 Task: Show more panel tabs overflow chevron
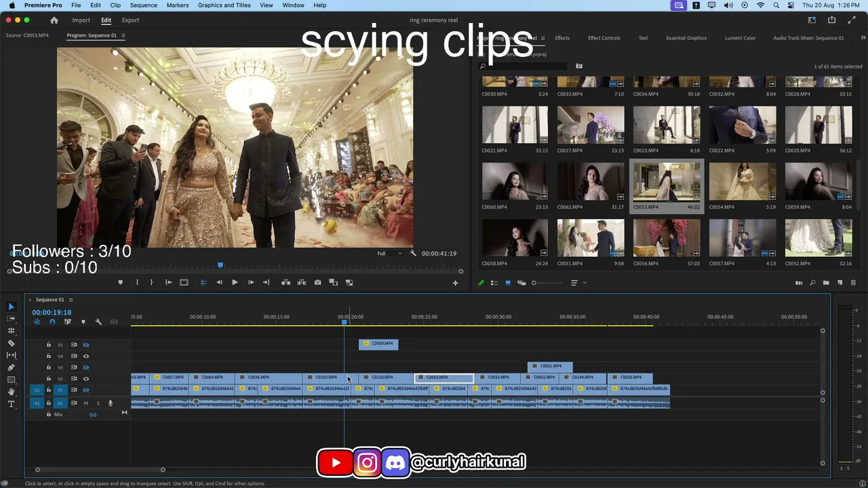tap(863, 38)
